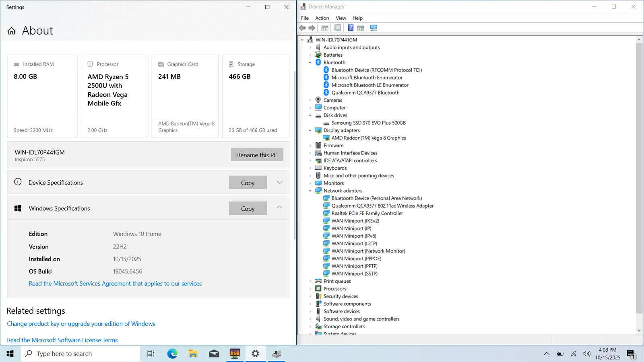Click the display icon beside AMD Radeon Vega 8
This screenshot has width=644, height=362.
[326, 138]
